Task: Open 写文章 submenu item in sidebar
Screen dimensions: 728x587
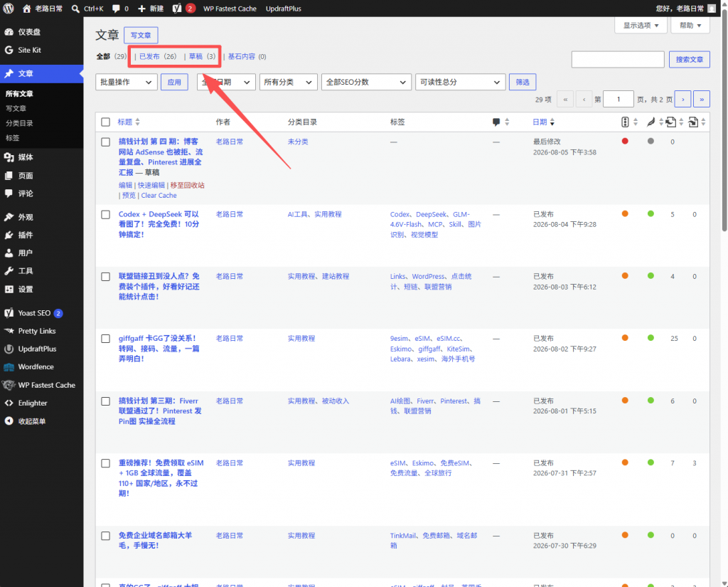Action: (16, 108)
